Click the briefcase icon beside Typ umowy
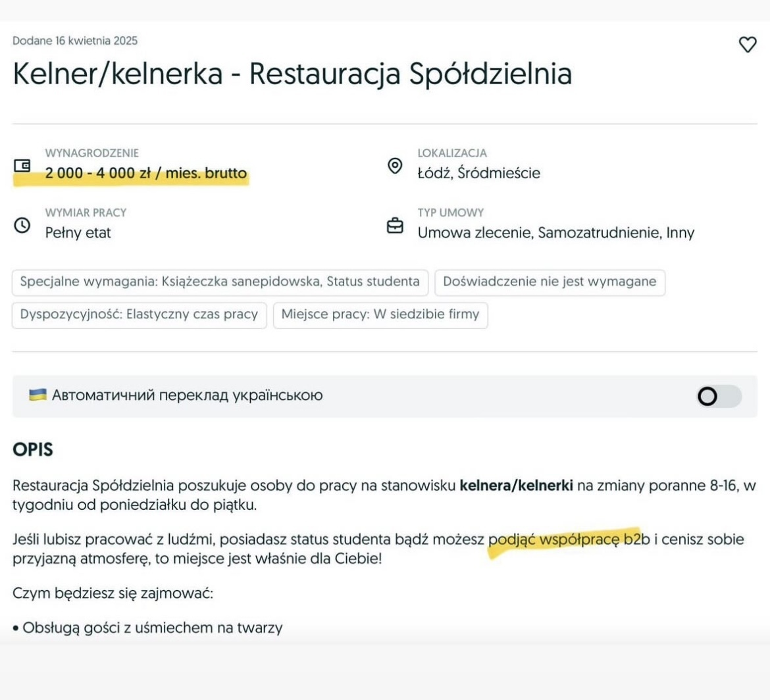This screenshot has height=700, width=770. click(395, 226)
